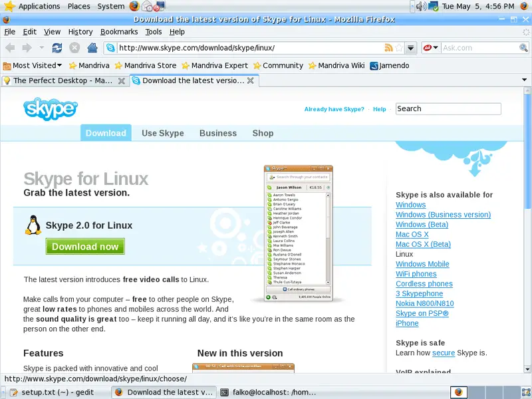This screenshot has height=399, width=532.
Task: Select the Firefox workspace switcher thumbnail
Action: point(459,392)
